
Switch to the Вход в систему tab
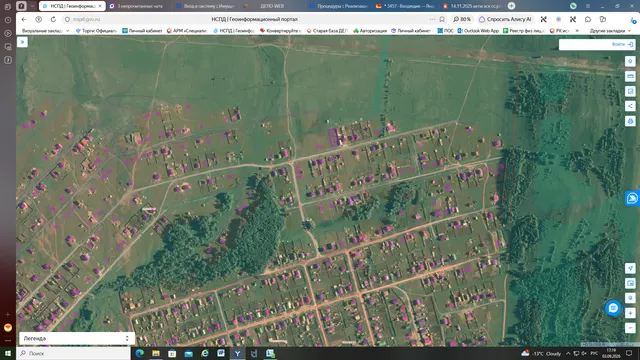tap(205, 6)
